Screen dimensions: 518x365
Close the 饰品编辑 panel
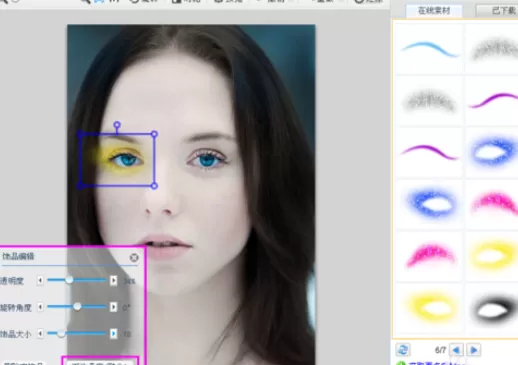click(134, 257)
